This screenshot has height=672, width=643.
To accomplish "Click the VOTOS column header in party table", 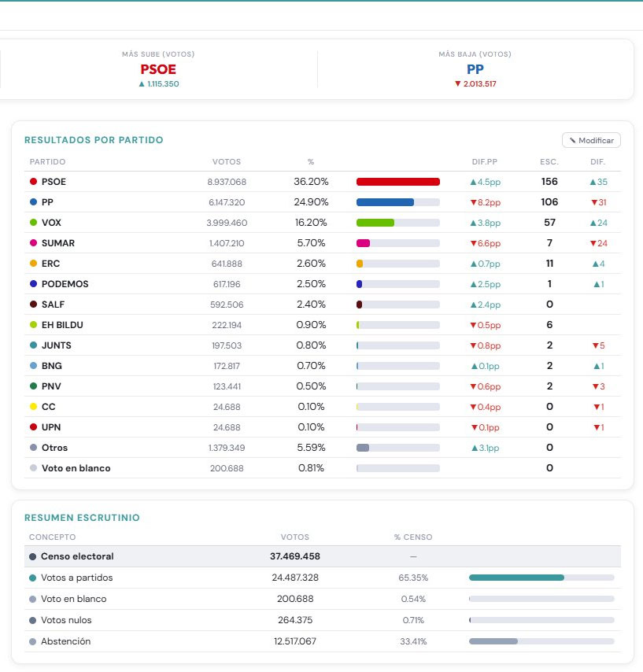I will pos(227,162).
